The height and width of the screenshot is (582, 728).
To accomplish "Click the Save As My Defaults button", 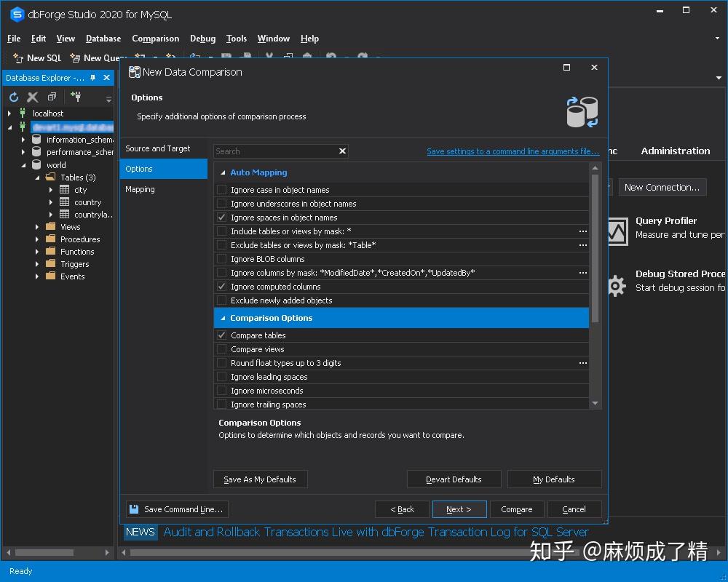I will click(260, 479).
